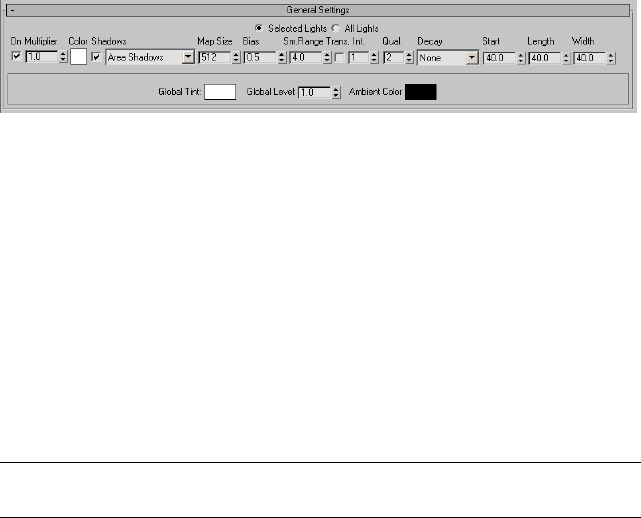Open the Global Tint color swatch

[x=220, y=92]
